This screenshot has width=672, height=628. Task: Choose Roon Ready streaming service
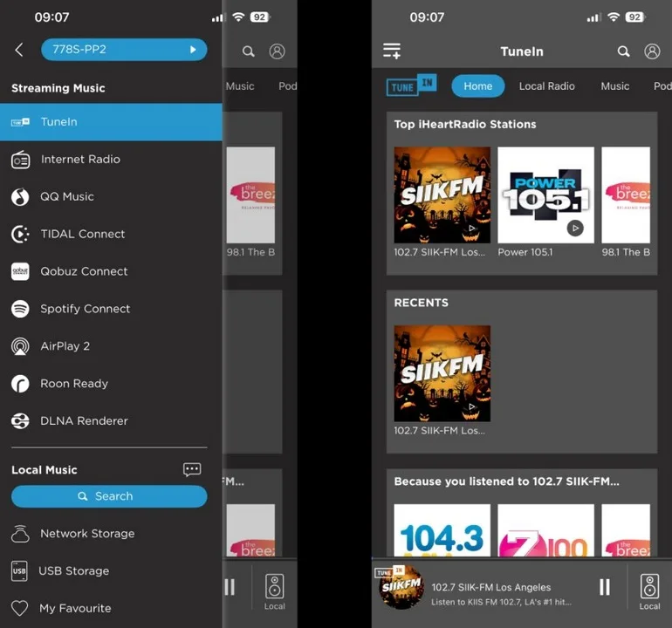point(74,384)
